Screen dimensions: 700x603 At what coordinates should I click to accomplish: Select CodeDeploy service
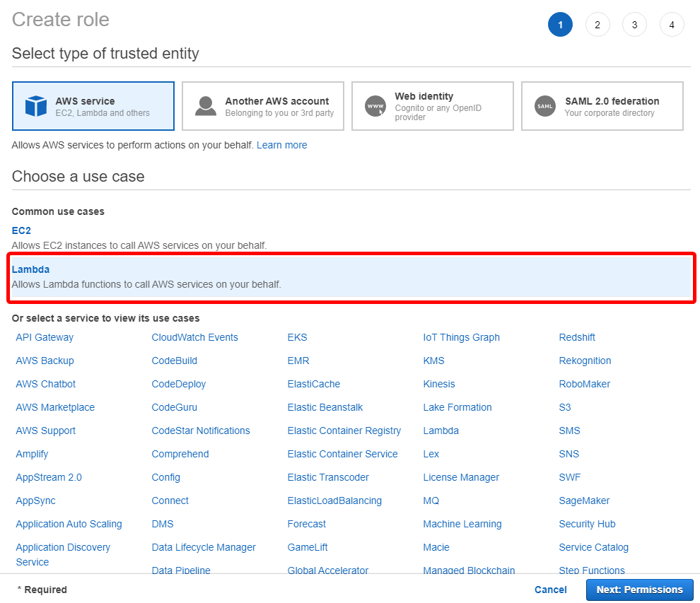click(x=179, y=384)
